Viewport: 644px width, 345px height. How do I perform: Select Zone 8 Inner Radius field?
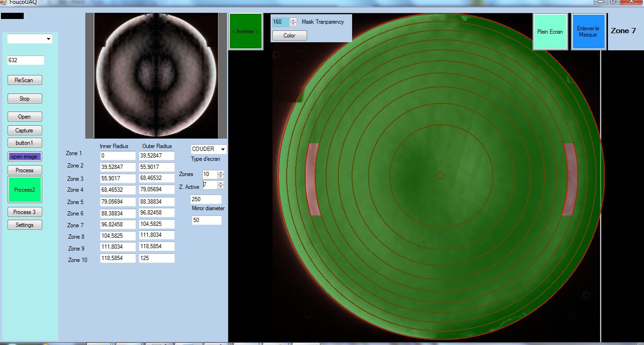click(118, 235)
